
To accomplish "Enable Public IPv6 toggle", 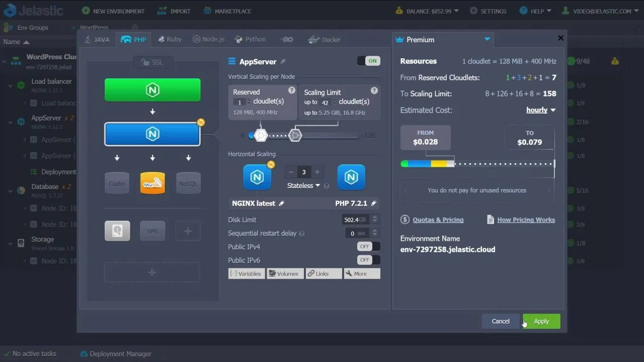I will (x=369, y=260).
